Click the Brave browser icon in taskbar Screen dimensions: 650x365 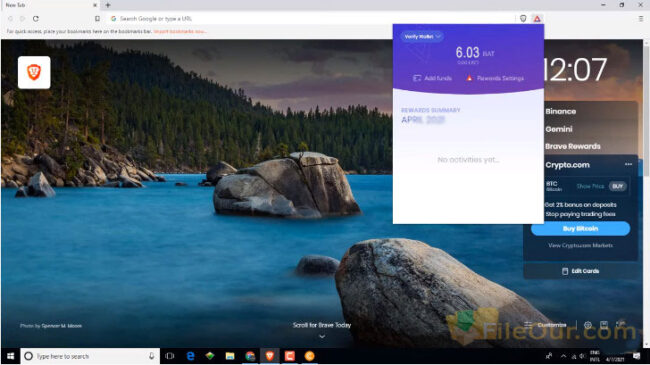(x=270, y=356)
